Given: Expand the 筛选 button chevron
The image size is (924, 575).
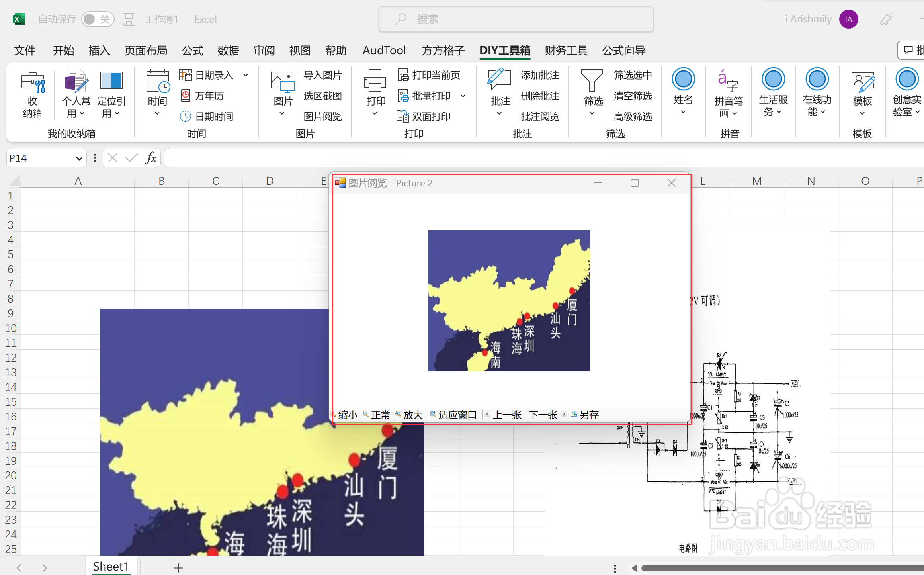Looking at the screenshot, I should coord(592,113).
